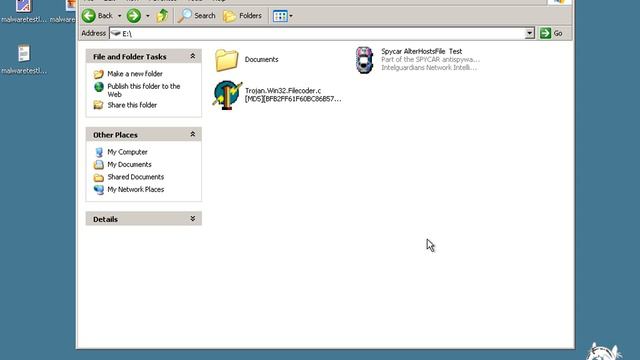Click the green Forward arrow icon
640x360 pixels.
[133, 16]
